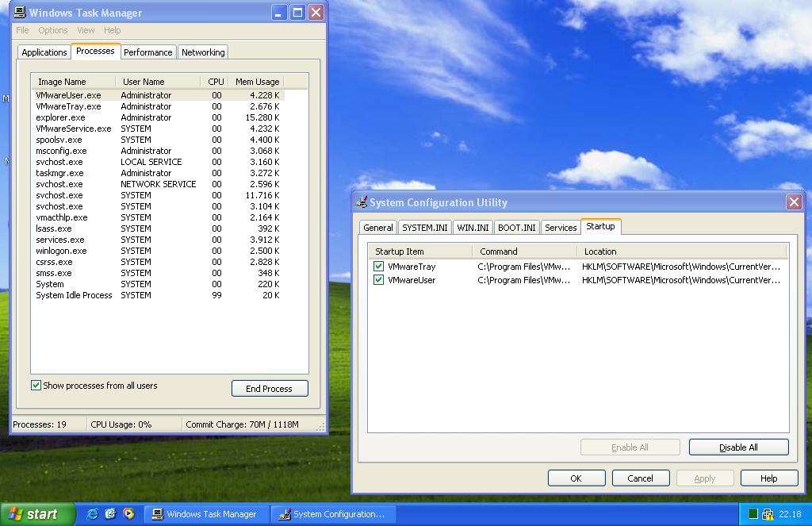Open the SYSTEM.INI tab
This screenshot has width=812, height=526.
tap(425, 228)
